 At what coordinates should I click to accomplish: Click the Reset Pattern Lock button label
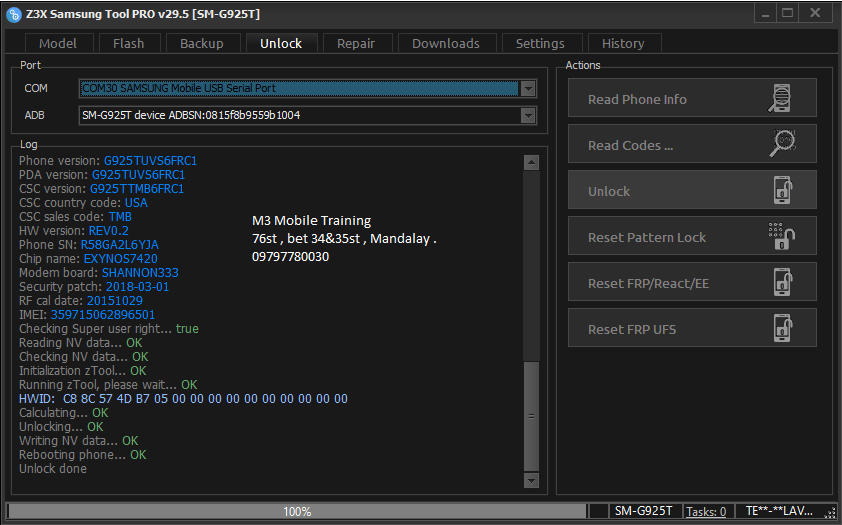[647, 237]
